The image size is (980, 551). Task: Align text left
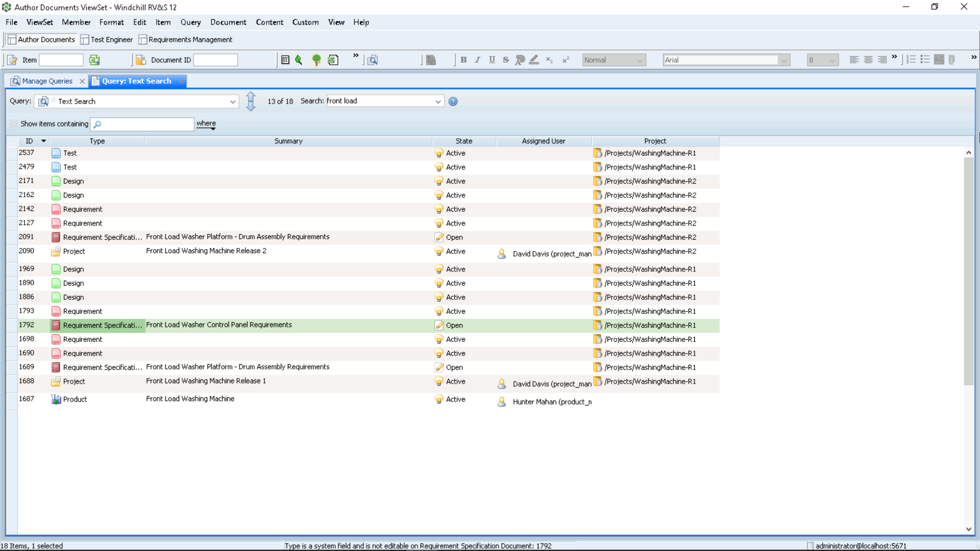[x=854, y=60]
